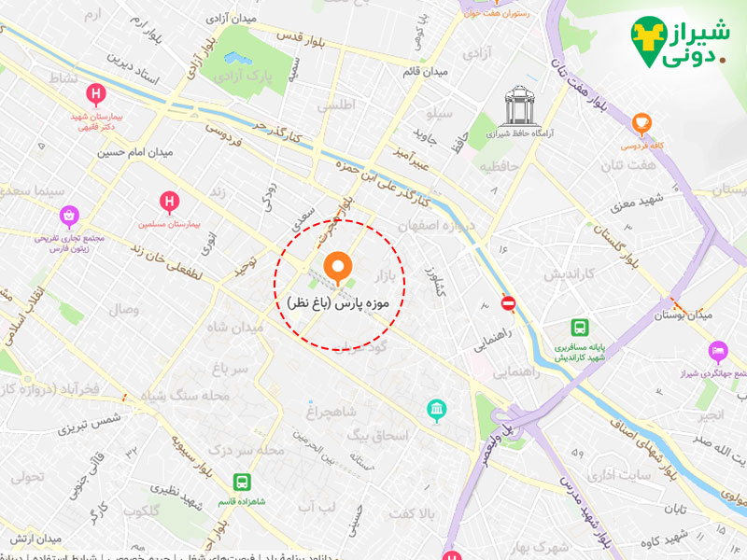
Task: Click the Shirazdooni logo in the corner
Action: coord(680,42)
